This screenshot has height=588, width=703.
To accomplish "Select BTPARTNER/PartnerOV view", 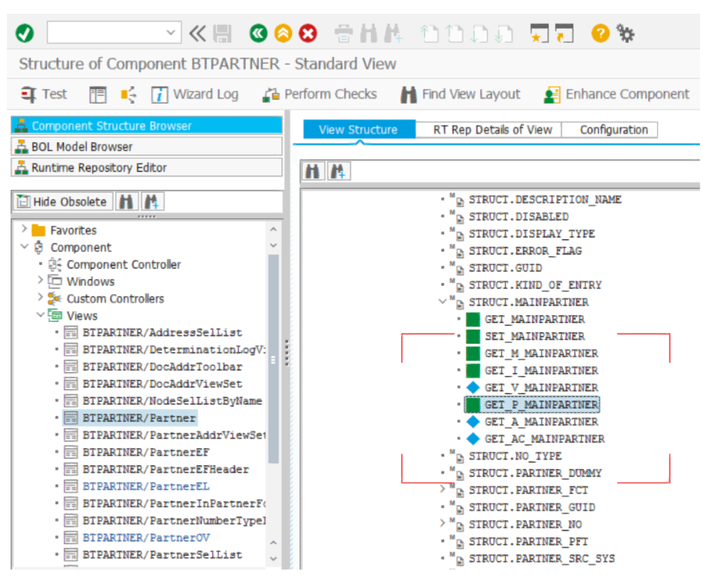I will pos(146,538).
